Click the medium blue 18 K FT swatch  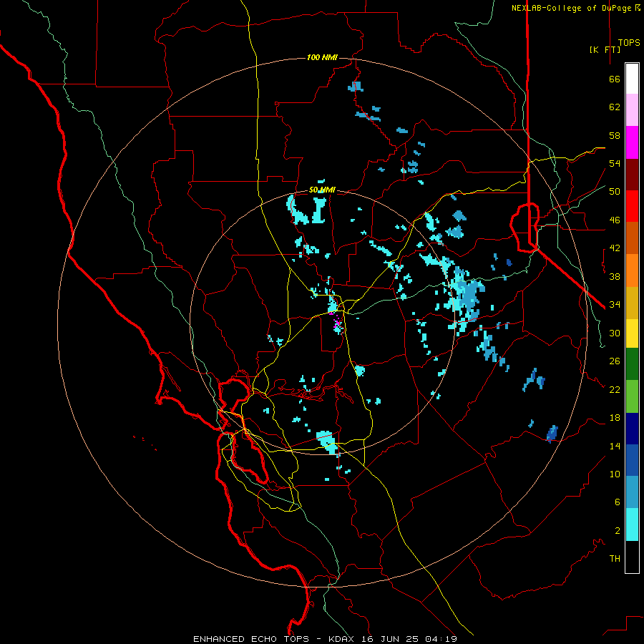(632, 460)
